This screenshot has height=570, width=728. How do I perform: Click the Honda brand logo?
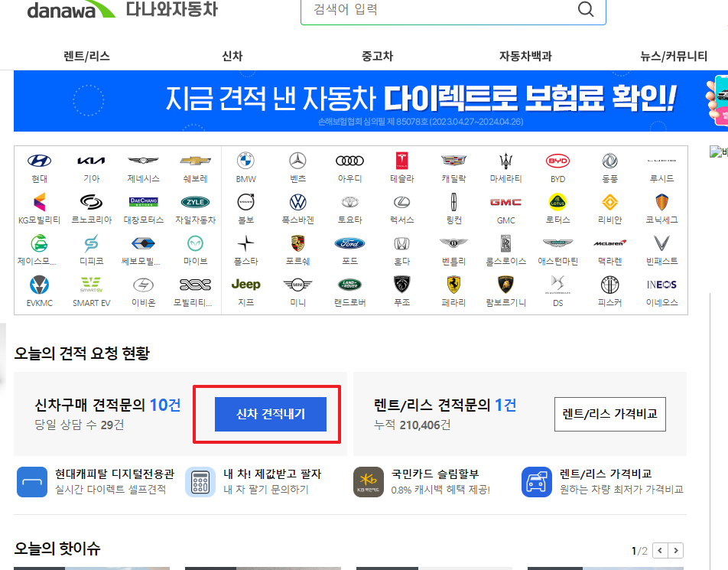tap(401, 243)
